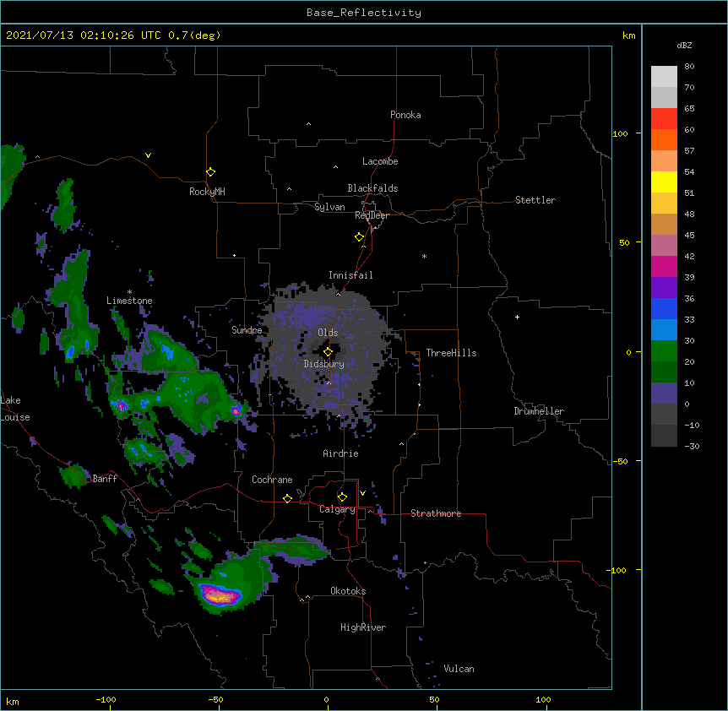Viewport: 728px width, 711px height.
Task: Click the HighRiver city label
Action: pos(363,627)
